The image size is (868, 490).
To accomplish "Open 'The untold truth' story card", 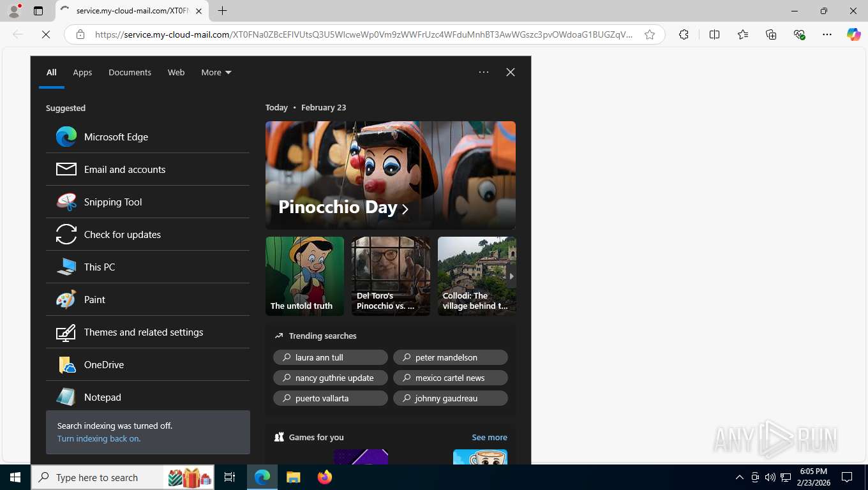I will (x=304, y=276).
